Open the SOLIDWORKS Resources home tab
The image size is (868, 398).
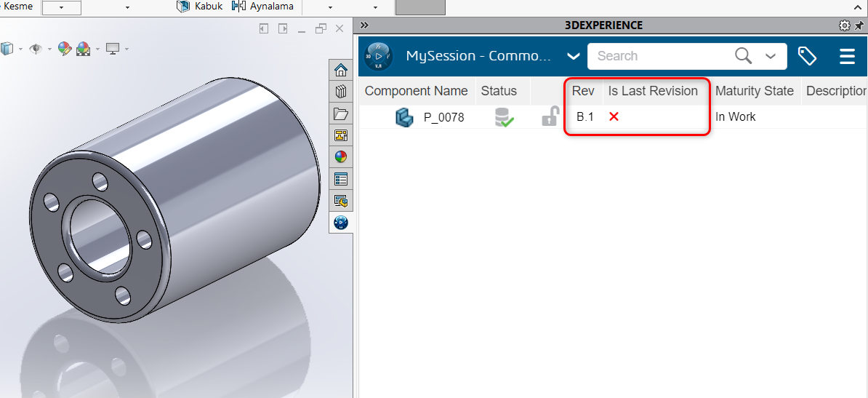pyautogui.click(x=341, y=71)
